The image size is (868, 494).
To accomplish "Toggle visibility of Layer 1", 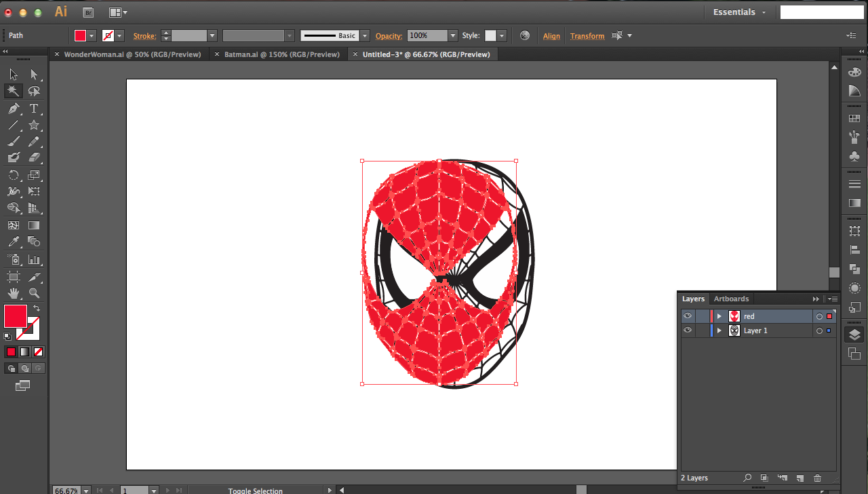I will [688, 330].
